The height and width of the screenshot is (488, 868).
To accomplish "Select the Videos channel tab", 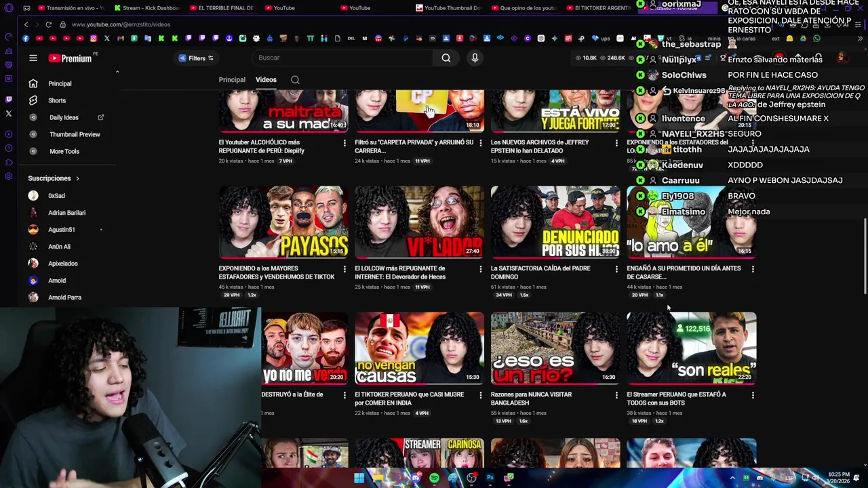I will [266, 80].
